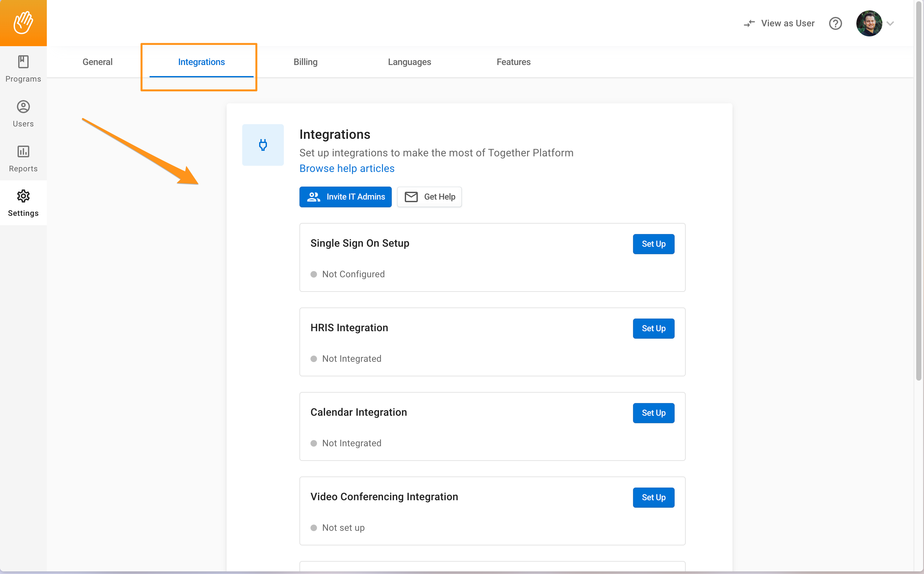Switch to the Billing tab
The width and height of the screenshot is (924, 574).
305,62
